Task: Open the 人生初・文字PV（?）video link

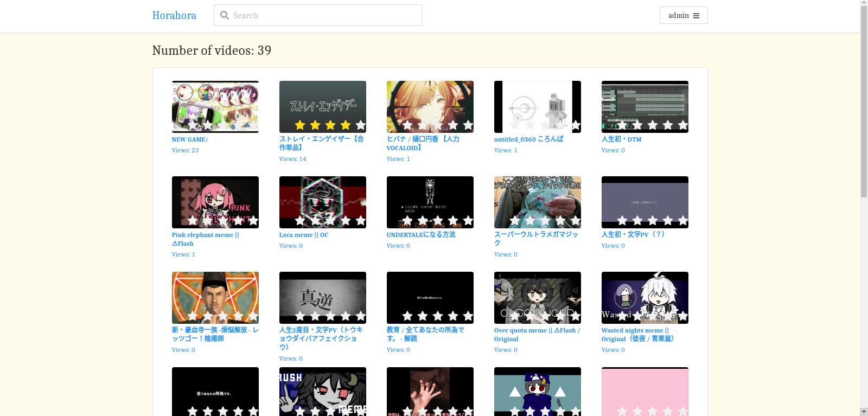Action: pos(633,235)
